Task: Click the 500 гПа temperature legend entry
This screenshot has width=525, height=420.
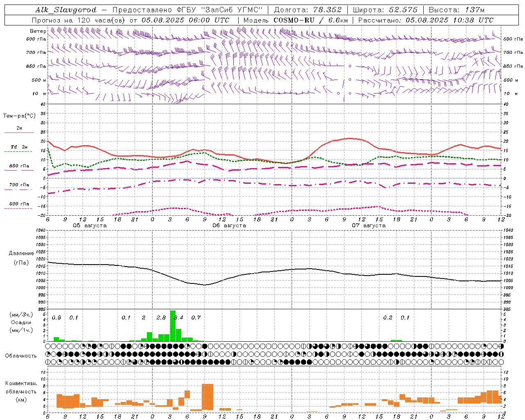Action: (19, 205)
